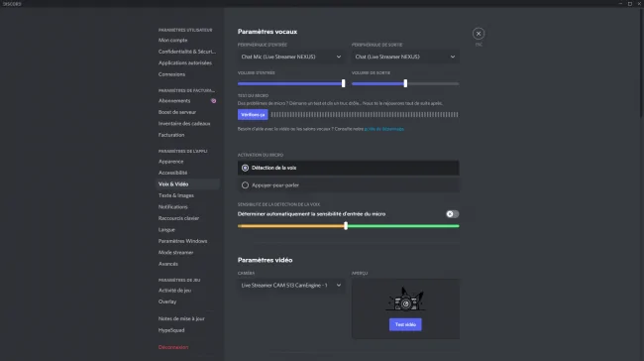This screenshot has height=361, width=644.
Task: Click the Nitro badge icon beside Abonnements
Action: 214,101
